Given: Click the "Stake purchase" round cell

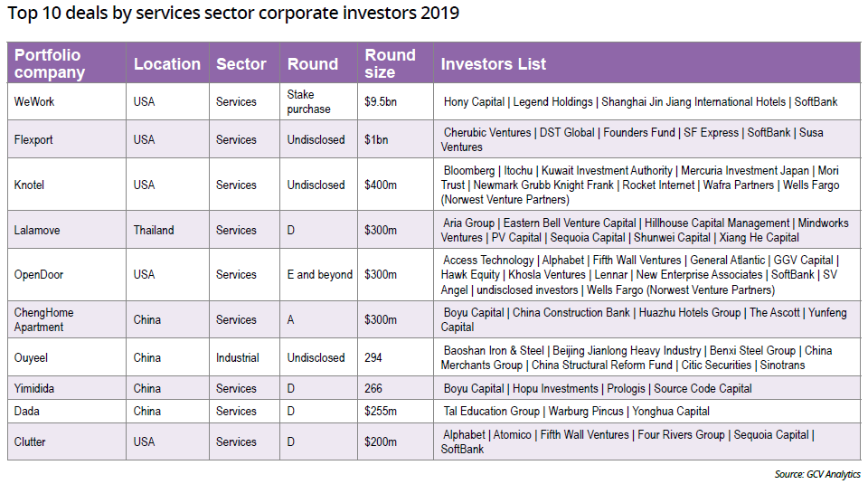Looking at the screenshot, I should click(x=309, y=102).
